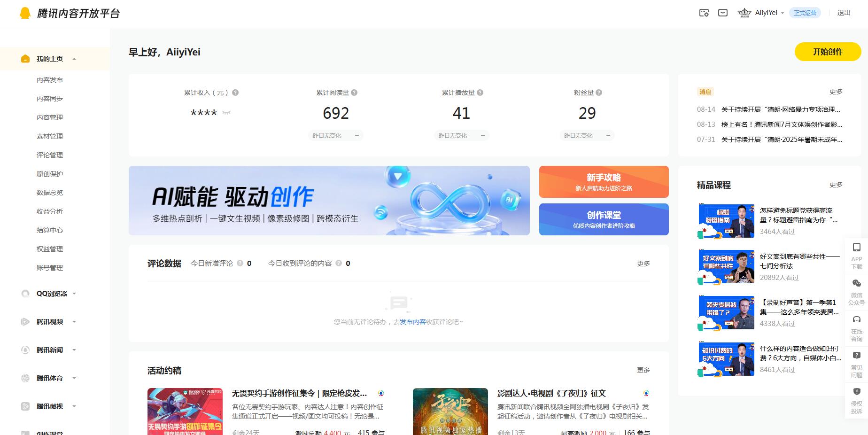
Task: Click 更多 in the 消息 panel
Action: [836, 92]
